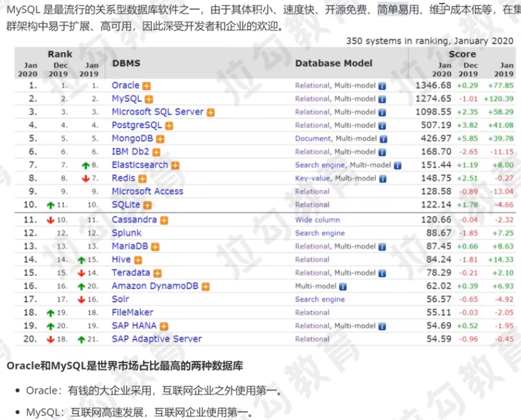Screen dimensions: 521x420
Task: Click the plus icon next to Elasticsearch
Action: 175,166
